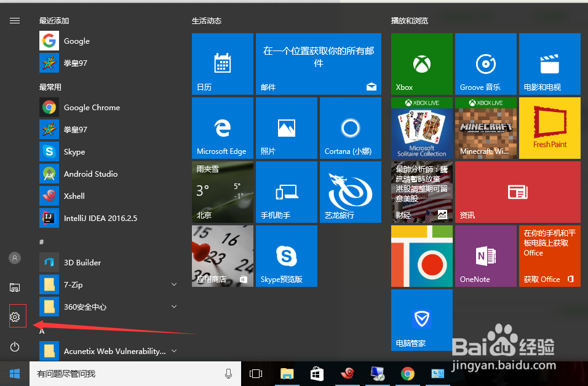Open Settings gear in start sidebar

pyautogui.click(x=15, y=317)
